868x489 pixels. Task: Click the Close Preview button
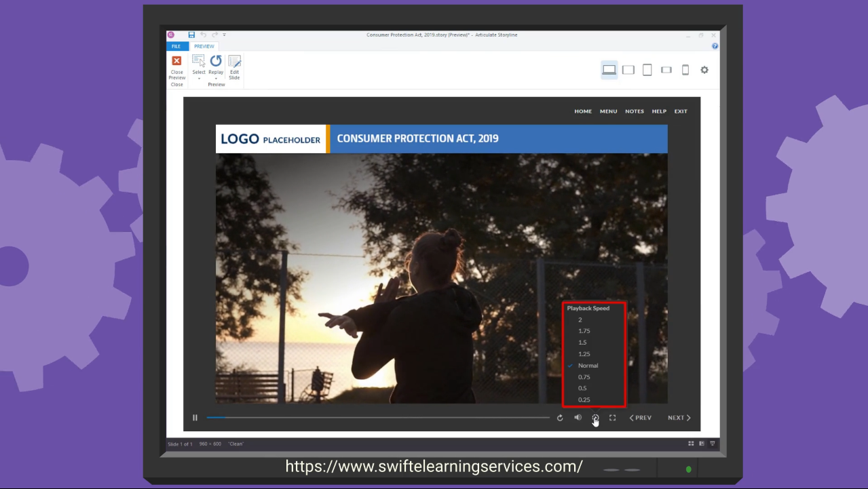coord(176,69)
